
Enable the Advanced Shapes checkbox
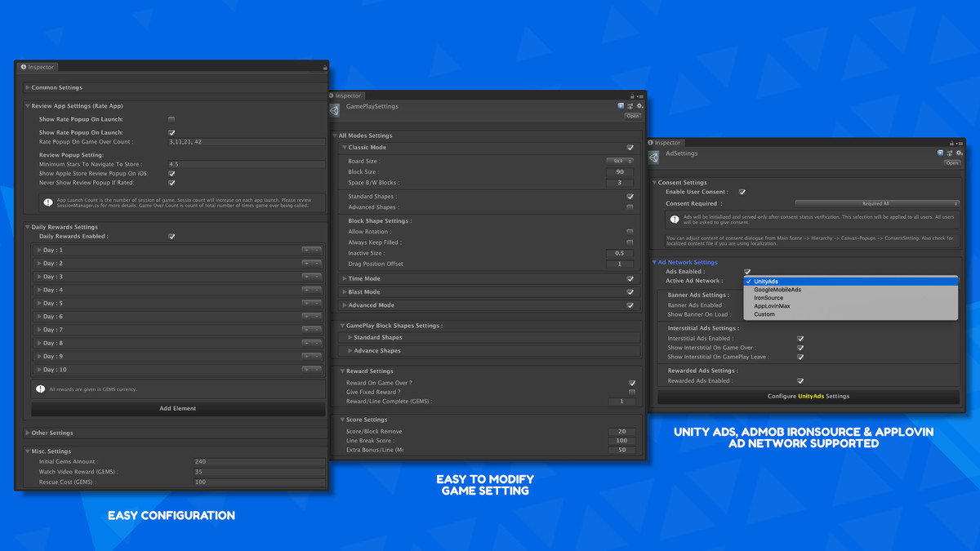click(630, 207)
